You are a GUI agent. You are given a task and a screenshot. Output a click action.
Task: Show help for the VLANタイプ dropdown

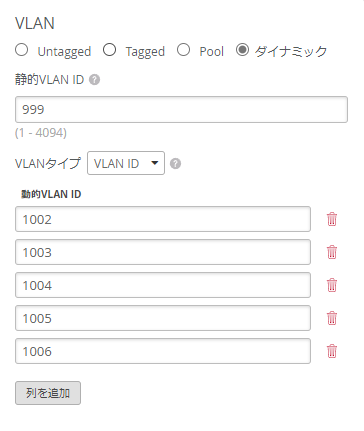[176, 164]
